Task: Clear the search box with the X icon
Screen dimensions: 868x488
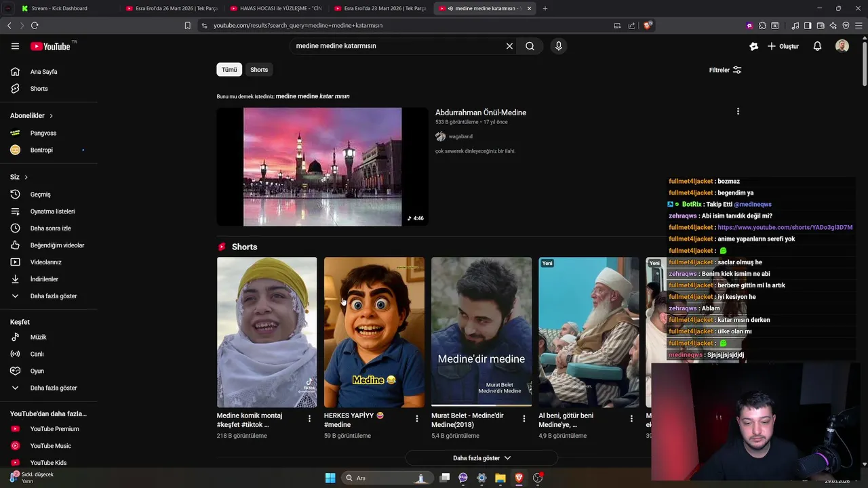Action: pyautogui.click(x=509, y=46)
